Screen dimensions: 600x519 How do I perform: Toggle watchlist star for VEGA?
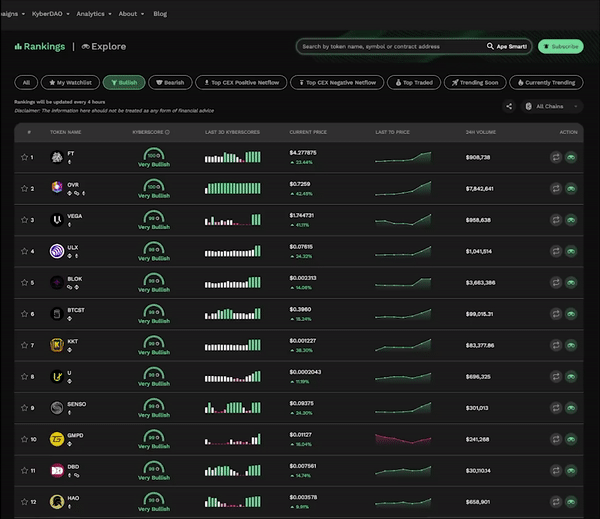[x=24, y=220]
